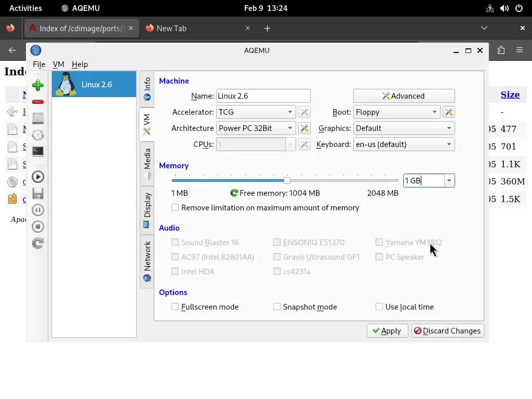
Task: Start the virtual machine with the play icon
Action: (37, 177)
